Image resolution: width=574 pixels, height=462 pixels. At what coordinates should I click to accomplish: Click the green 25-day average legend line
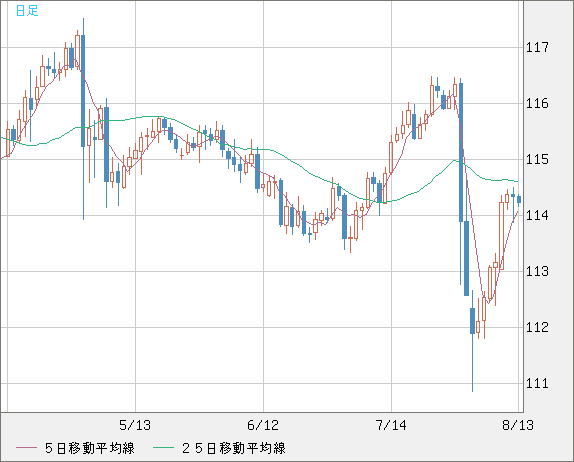163,448
